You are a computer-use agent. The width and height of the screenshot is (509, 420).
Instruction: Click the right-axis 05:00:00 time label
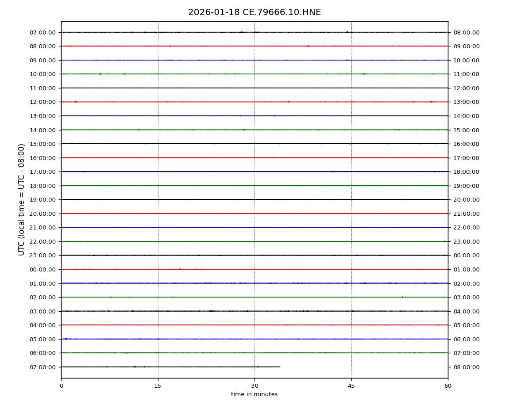click(466, 325)
